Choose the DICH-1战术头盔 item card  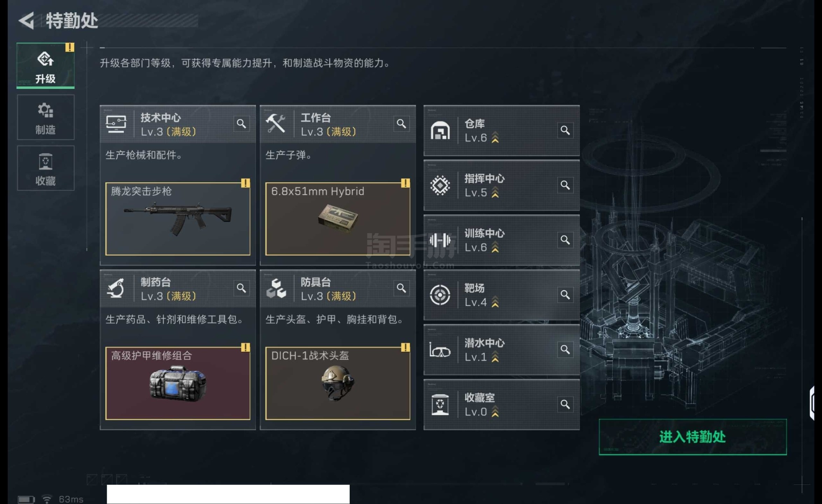pyautogui.click(x=338, y=383)
